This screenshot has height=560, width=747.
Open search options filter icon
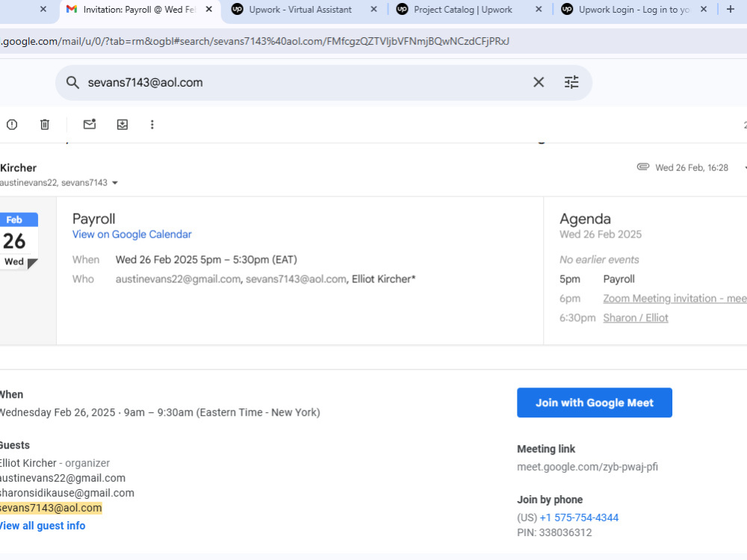[571, 82]
